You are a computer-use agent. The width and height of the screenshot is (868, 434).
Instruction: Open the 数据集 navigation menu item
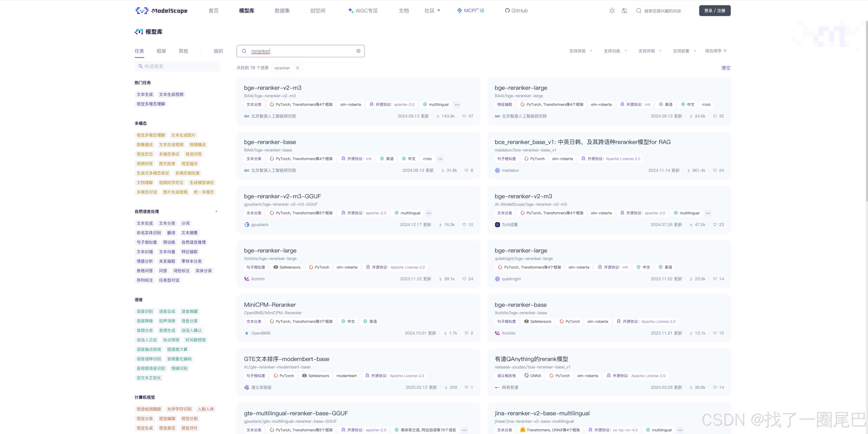282,11
